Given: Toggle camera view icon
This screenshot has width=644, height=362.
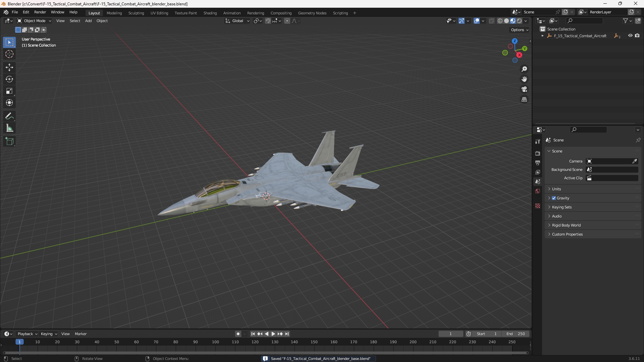Looking at the screenshot, I should [524, 89].
